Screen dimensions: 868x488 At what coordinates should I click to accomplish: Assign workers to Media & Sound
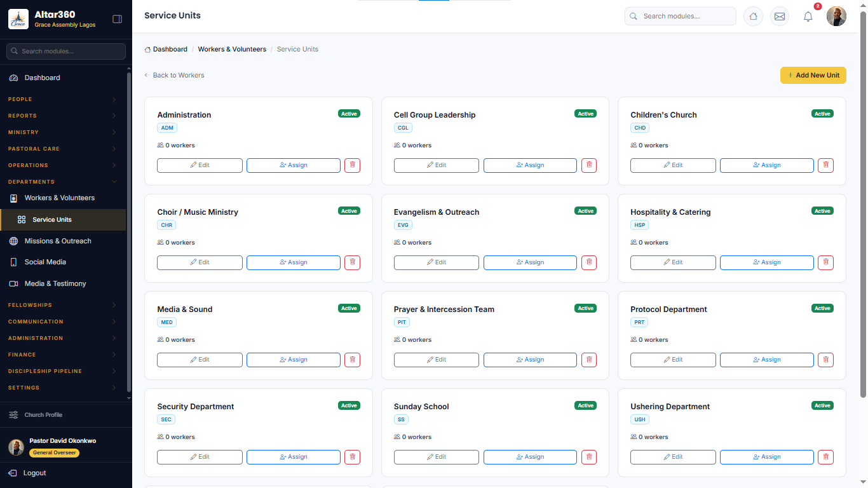point(294,360)
